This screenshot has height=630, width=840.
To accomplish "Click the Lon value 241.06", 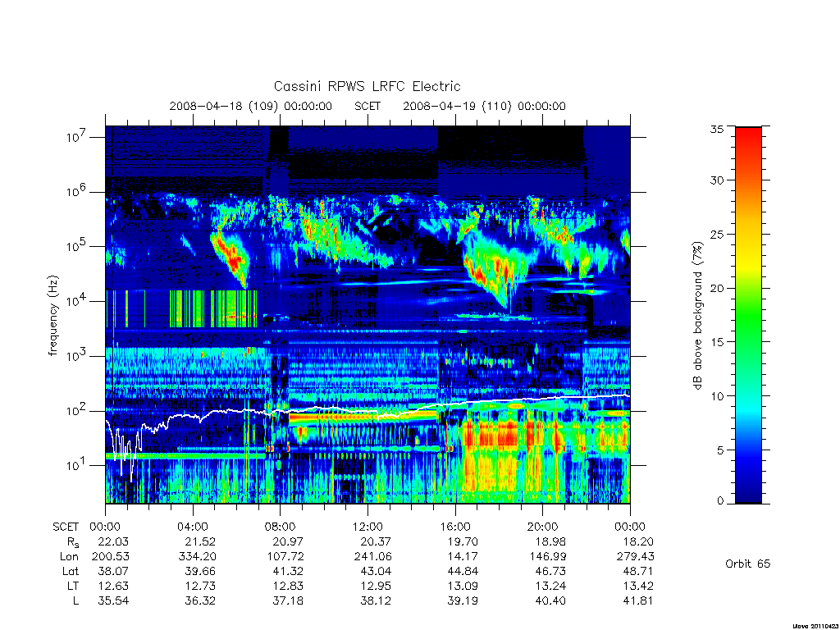I will click(372, 557).
